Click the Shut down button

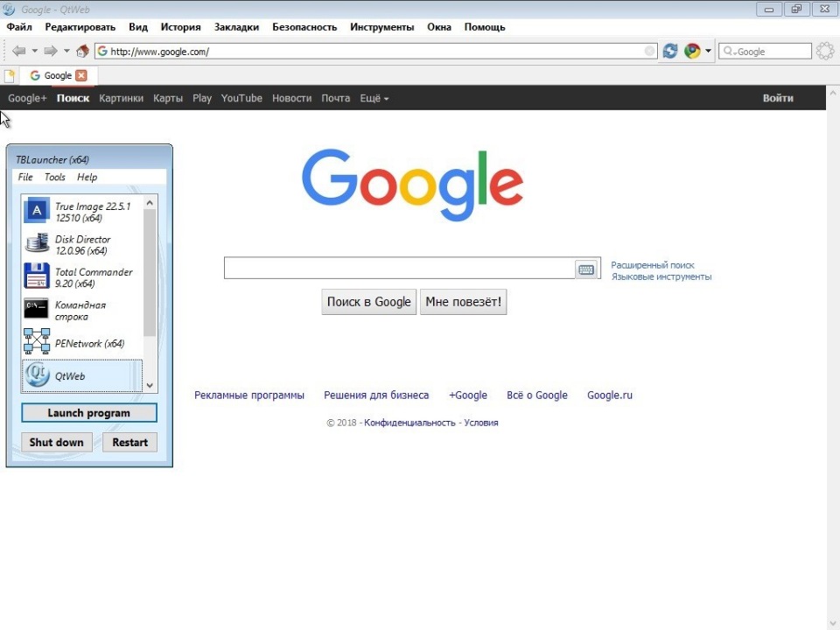click(56, 442)
